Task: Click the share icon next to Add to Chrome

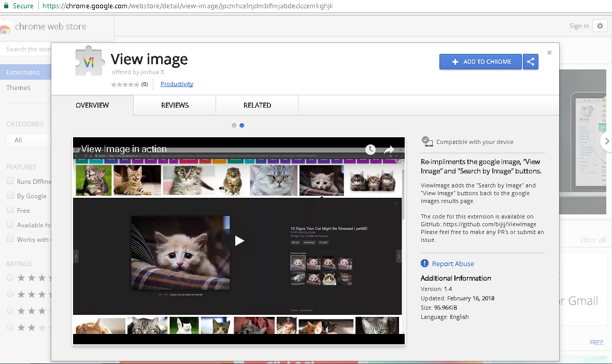Action: pos(531,62)
